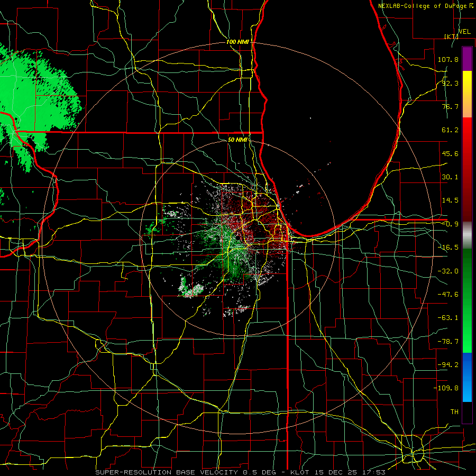Select the 76.7 scale value
The image size is (476, 476).
click(450, 106)
